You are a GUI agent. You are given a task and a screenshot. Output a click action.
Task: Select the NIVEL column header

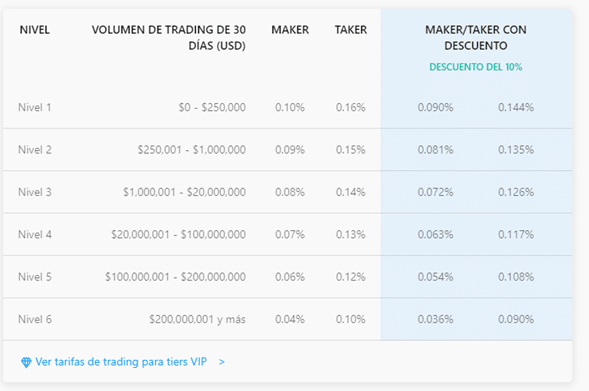pos(35,30)
